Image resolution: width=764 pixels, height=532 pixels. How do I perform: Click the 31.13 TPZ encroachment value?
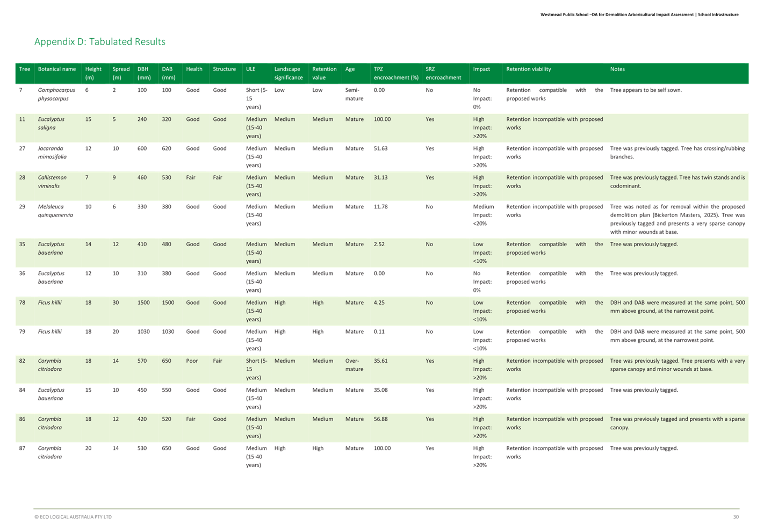coord(380,177)
